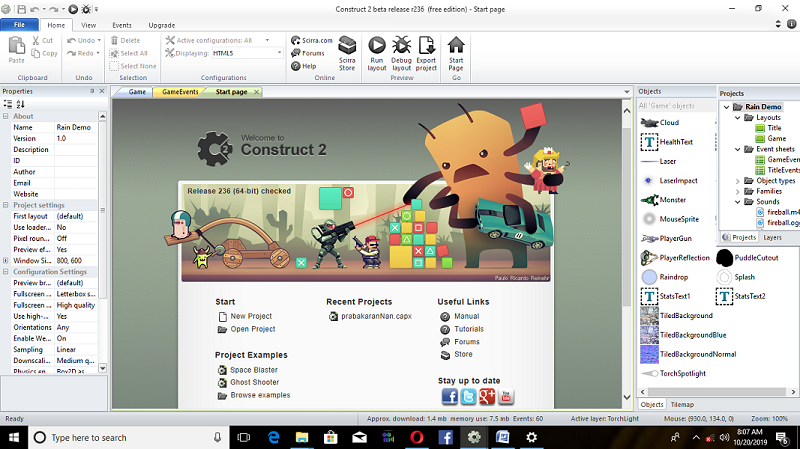Image resolution: width=800 pixels, height=449 pixels.
Task: Open the File menu
Action: [x=19, y=24]
